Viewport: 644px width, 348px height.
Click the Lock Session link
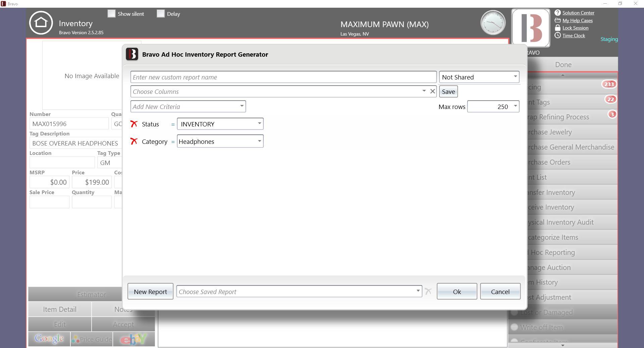coord(575,28)
